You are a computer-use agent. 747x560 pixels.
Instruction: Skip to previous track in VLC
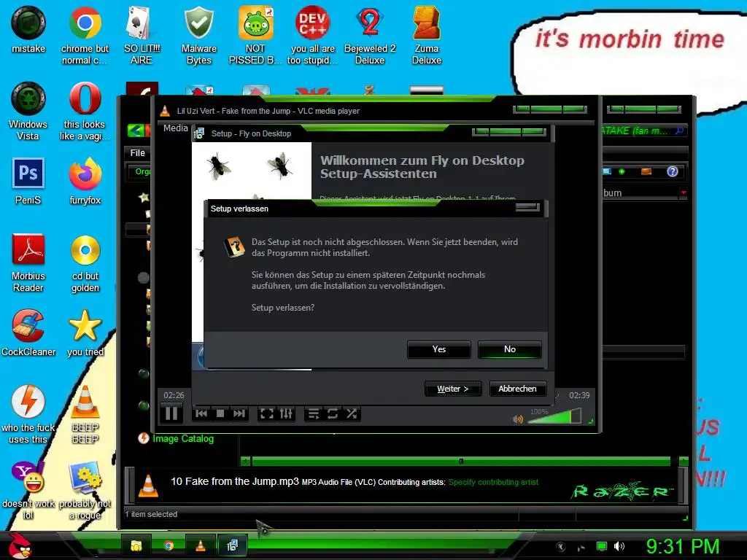[x=201, y=413]
